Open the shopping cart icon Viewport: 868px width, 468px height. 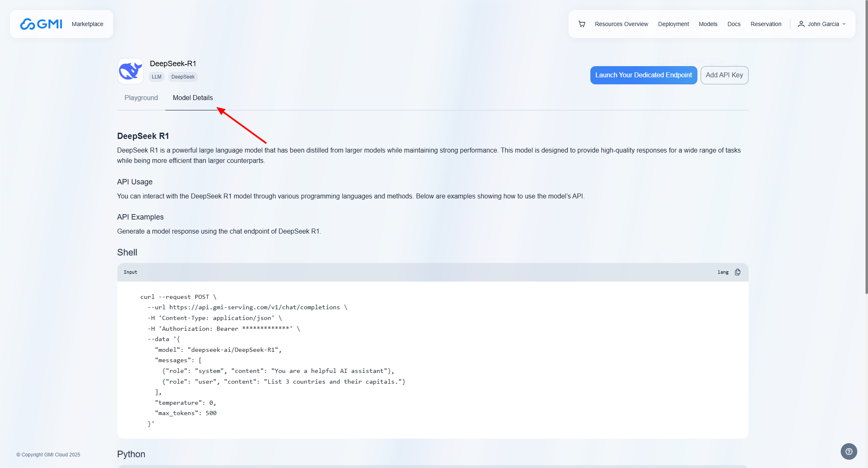(x=582, y=24)
